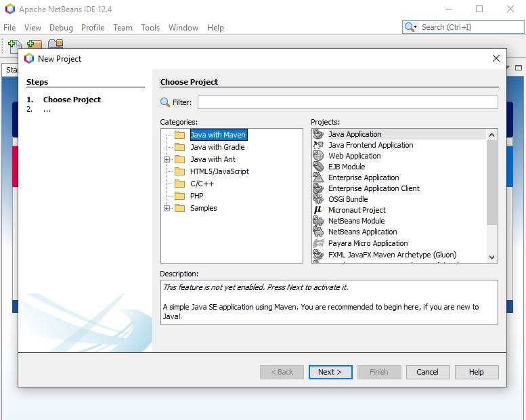This screenshot has height=420, width=526.
Task: Click the Micronaut Project mu icon
Action: (x=318, y=210)
